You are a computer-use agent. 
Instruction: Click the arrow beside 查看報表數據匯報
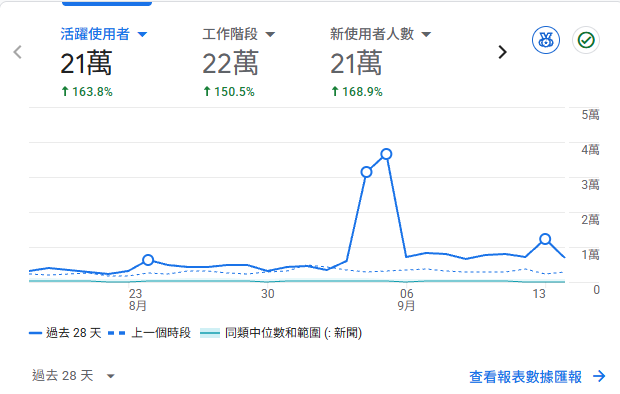(599, 376)
